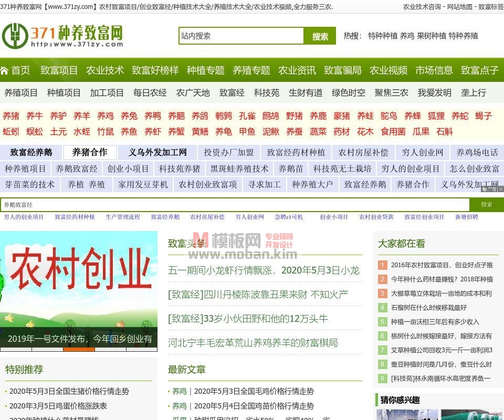Open the 农业资讯 nav item

[297, 70]
